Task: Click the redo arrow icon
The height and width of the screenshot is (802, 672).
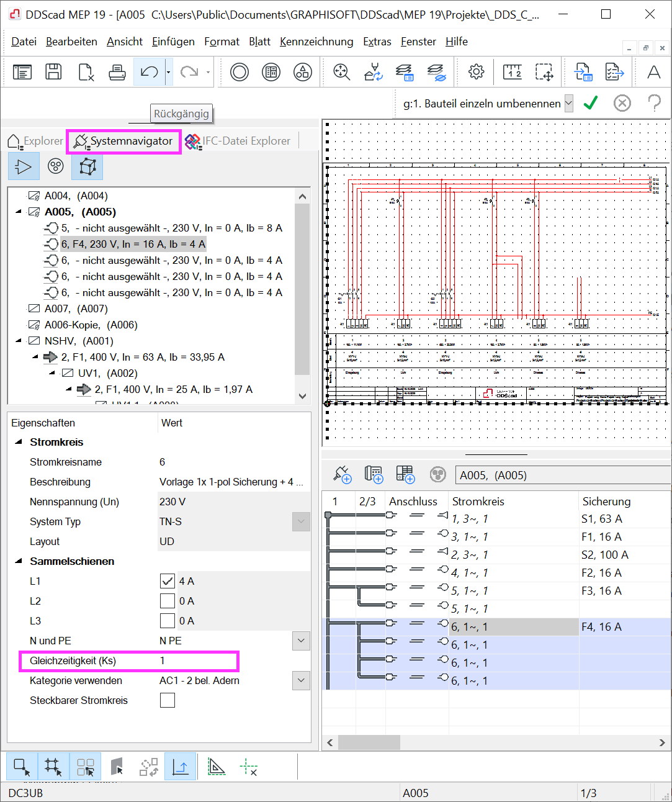Action: click(189, 72)
